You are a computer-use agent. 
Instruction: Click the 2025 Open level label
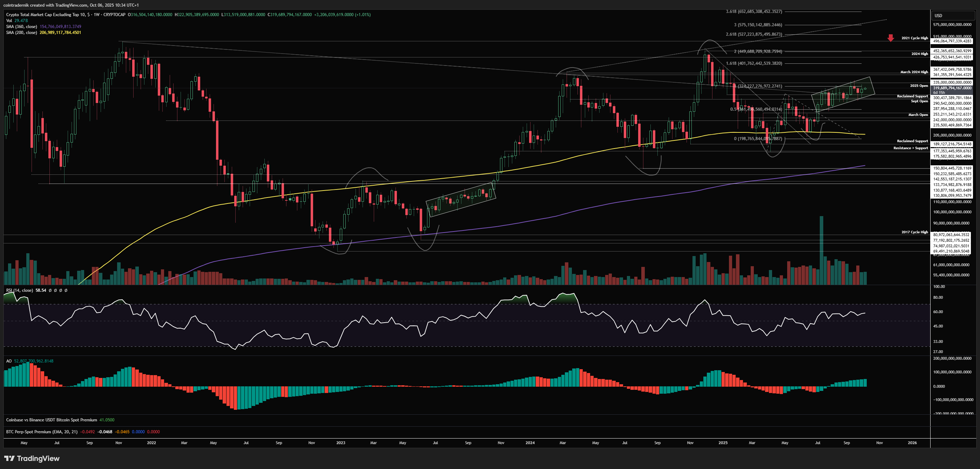pyautogui.click(x=918, y=86)
